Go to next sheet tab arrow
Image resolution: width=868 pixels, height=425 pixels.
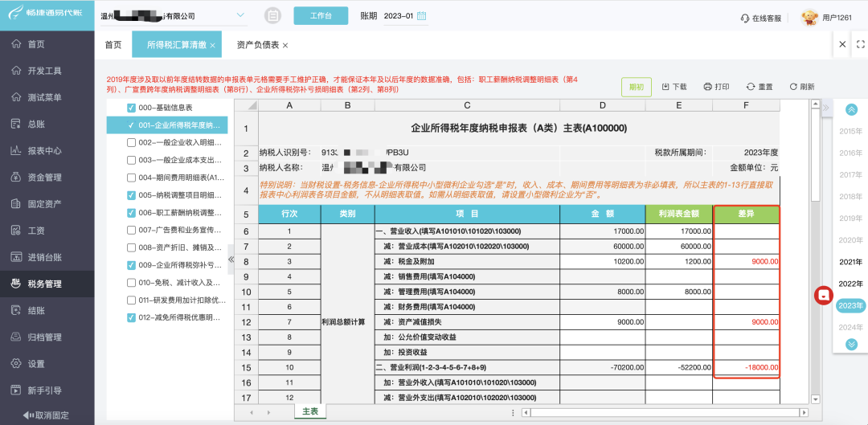pos(269,412)
